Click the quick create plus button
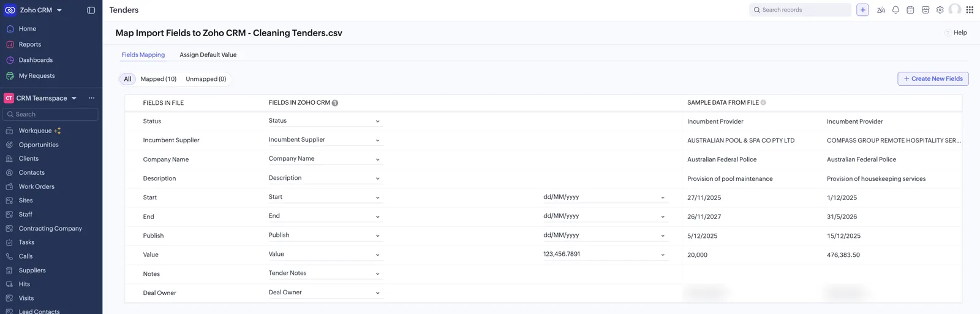Viewport: 980px width, 314px height. coord(862,10)
